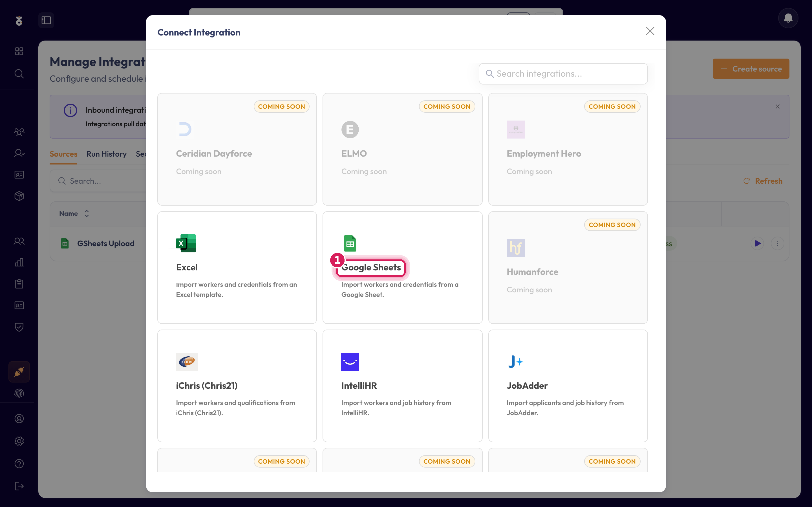Select the iChris (Chris21) logo
Viewport: 812px width, 507px height.
(187, 361)
